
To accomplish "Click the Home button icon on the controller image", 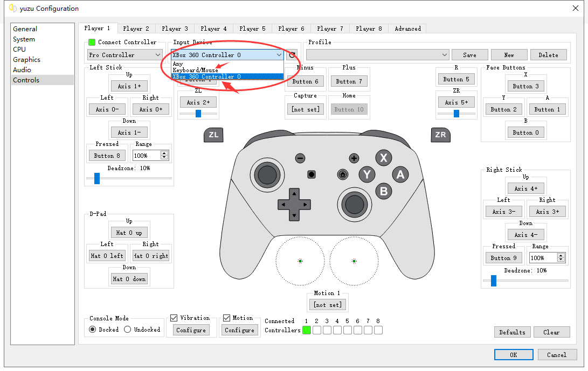I will (x=342, y=174).
